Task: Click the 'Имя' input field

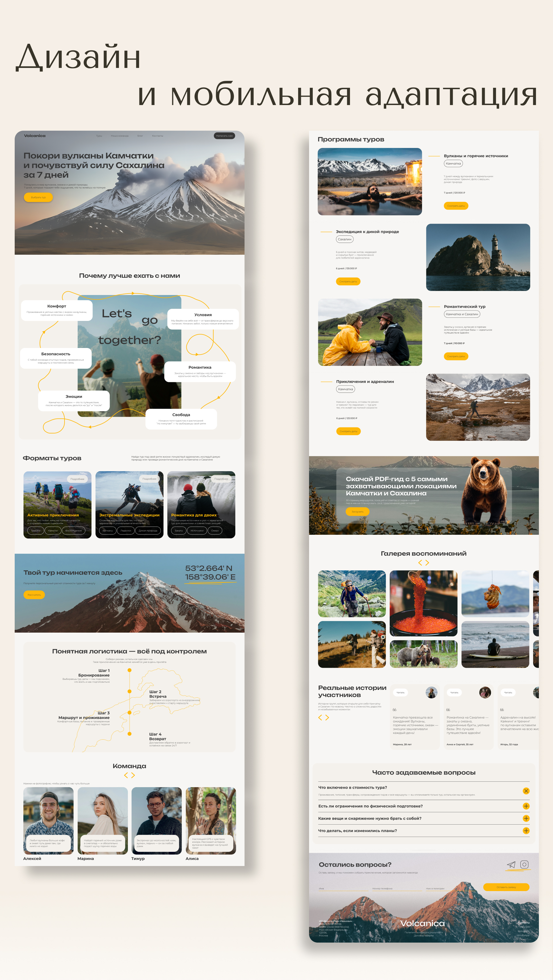Action: [x=342, y=889]
